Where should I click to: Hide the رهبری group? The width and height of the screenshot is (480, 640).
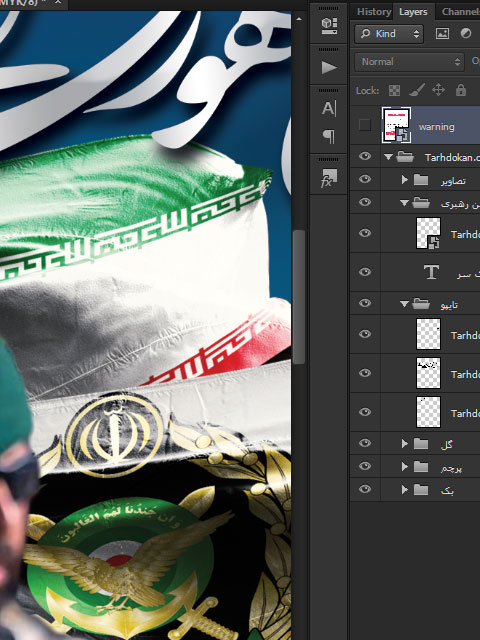[365, 202]
